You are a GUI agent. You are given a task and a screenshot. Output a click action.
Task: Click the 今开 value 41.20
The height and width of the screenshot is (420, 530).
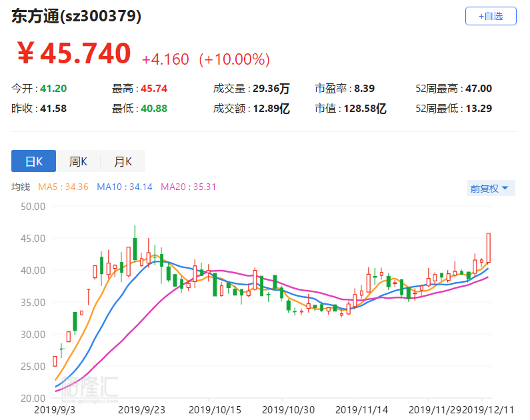click(53, 89)
